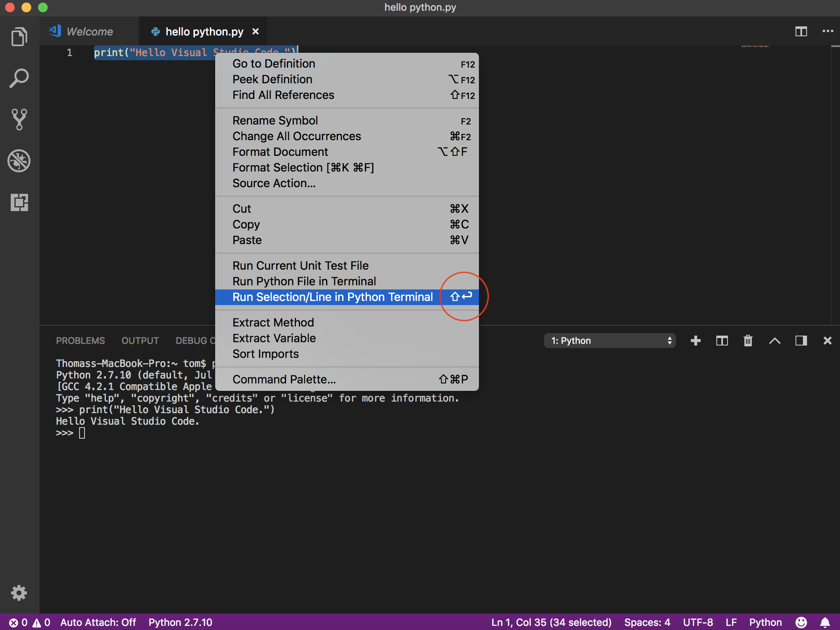Show errors count in status bar
The height and width of the screenshot is (630, 840).
pos(19,622)
